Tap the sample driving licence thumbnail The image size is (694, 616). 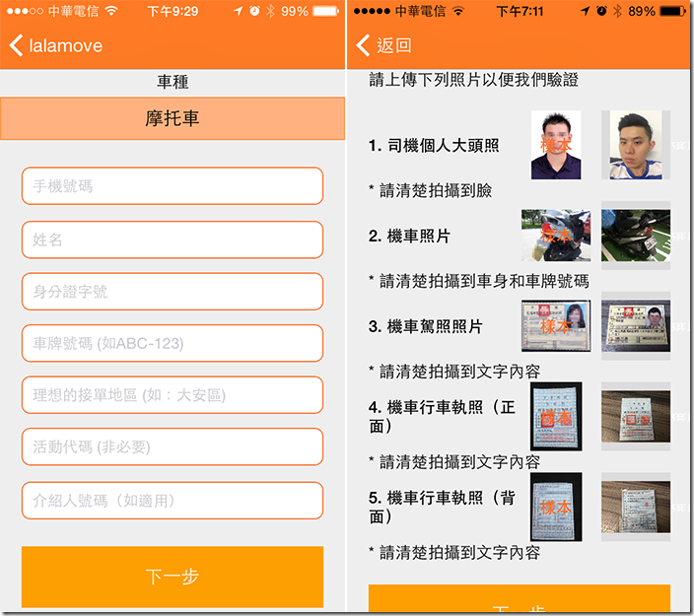click(556, 326)
